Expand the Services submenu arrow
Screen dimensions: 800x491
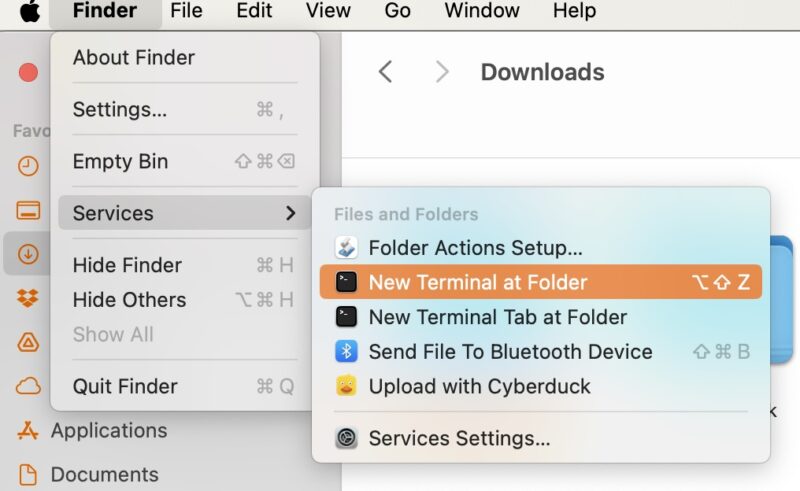[x=290, y=213]
